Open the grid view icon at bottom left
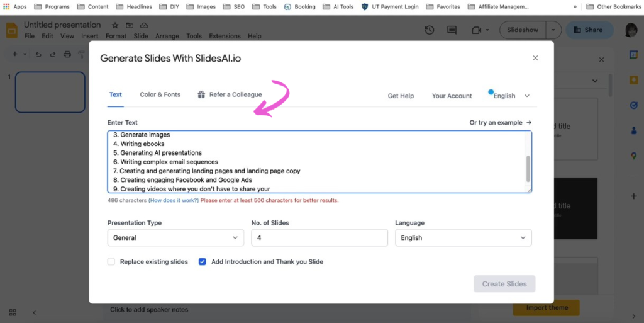The height and width of the screenshot is (323, 644). pos(13,312)
